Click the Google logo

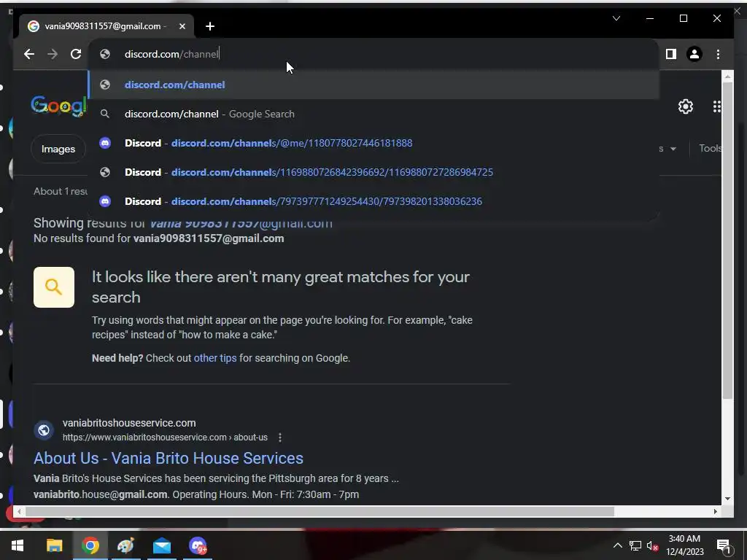coord(59,106)
